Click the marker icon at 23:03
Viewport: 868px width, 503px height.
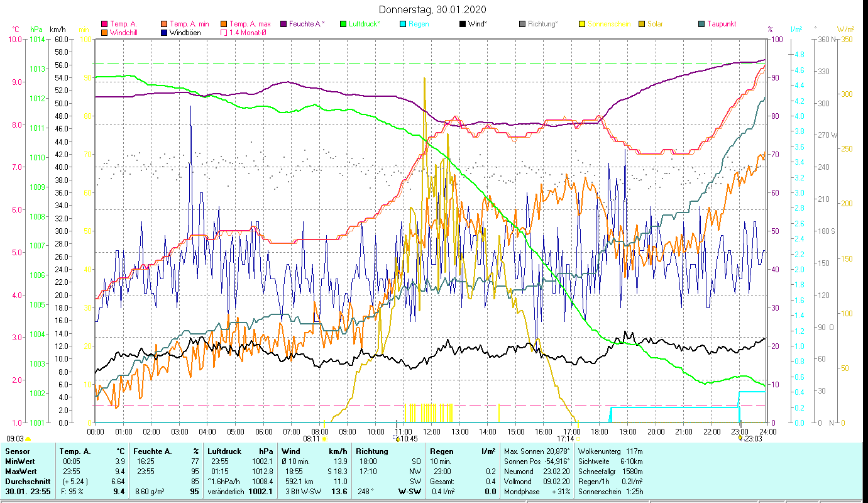click(740, 438)
